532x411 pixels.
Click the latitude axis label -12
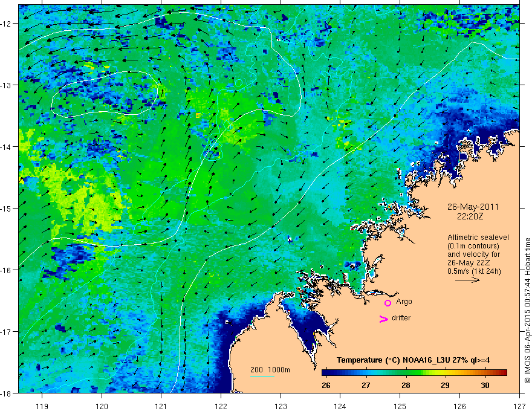click(7, 24)
